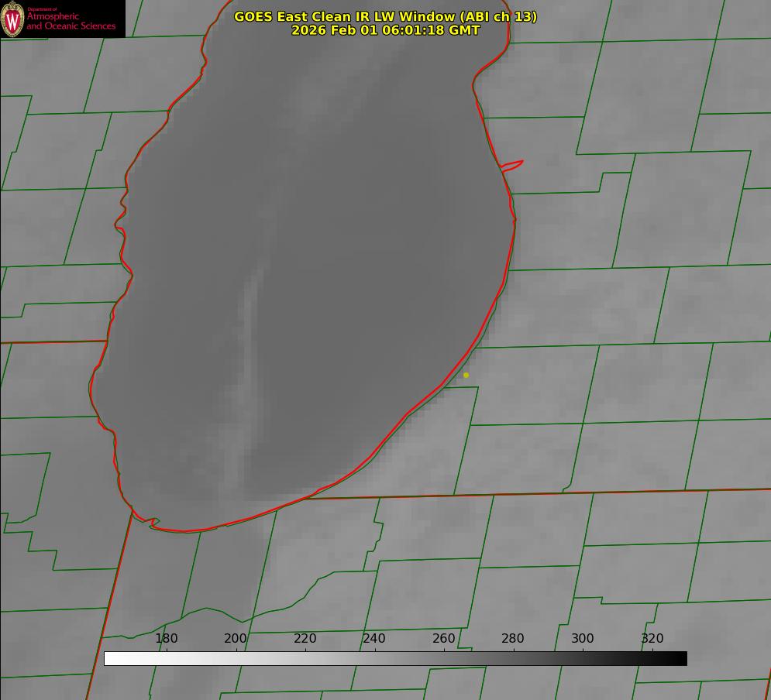Click the colorbar label '300'
The height and width of the screenshot is (700, 771).
point(583,638)
